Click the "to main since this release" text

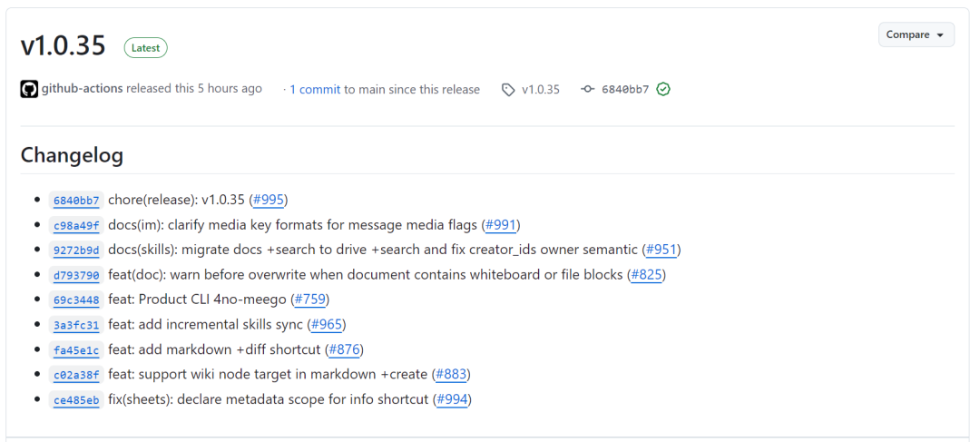pos(412,90)
